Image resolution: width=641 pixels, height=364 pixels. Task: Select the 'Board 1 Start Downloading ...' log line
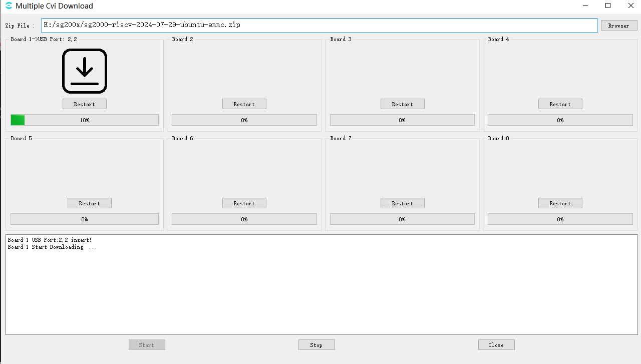coord(53,247)
